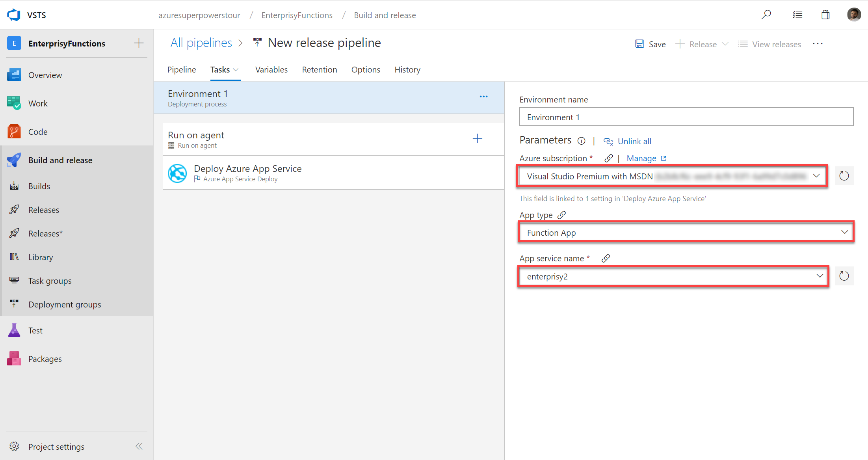Switch to the Retention tab
This screenshot has height=460, width=868.
[320, 69]
